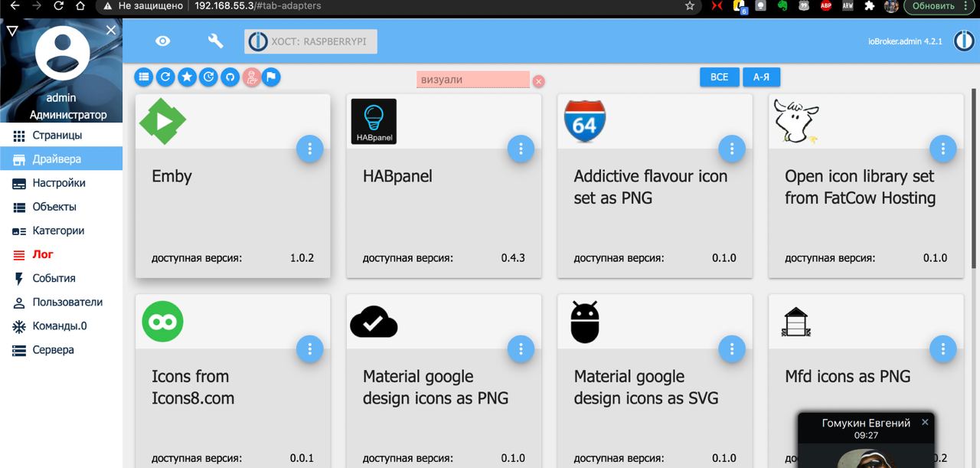Viewport: 980px width, 468px height.
Task: Click the green Icons8 adapter logo
Action: pos(162,321)
